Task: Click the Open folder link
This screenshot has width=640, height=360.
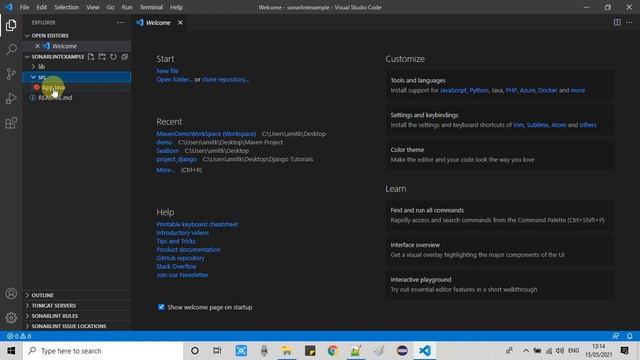Action: (x=174, y=80)
